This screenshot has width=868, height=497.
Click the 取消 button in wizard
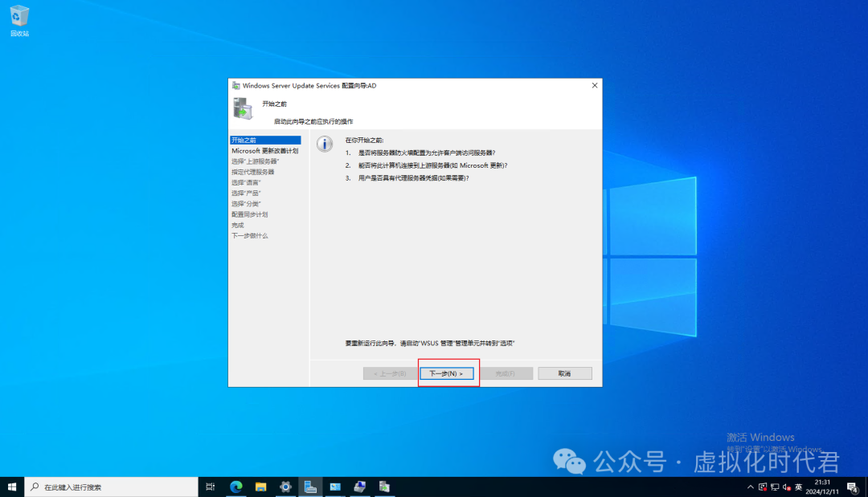pos(565,373)
